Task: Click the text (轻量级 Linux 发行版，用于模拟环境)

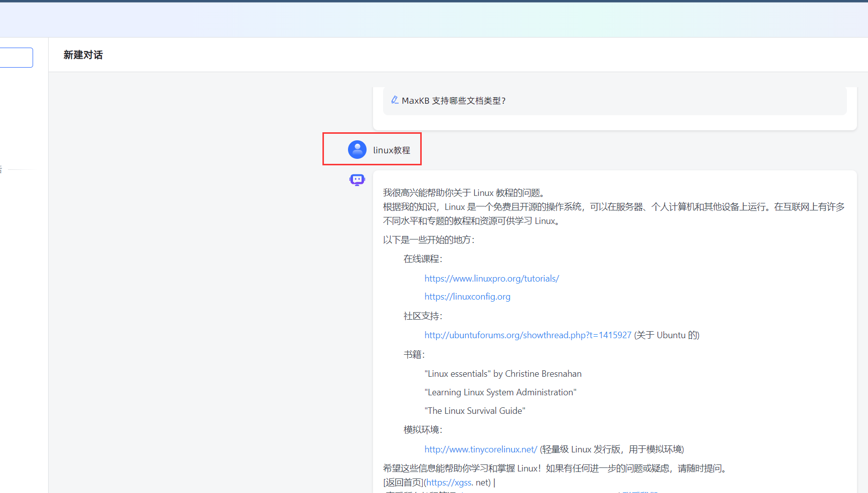Action: tap(612, 449)
